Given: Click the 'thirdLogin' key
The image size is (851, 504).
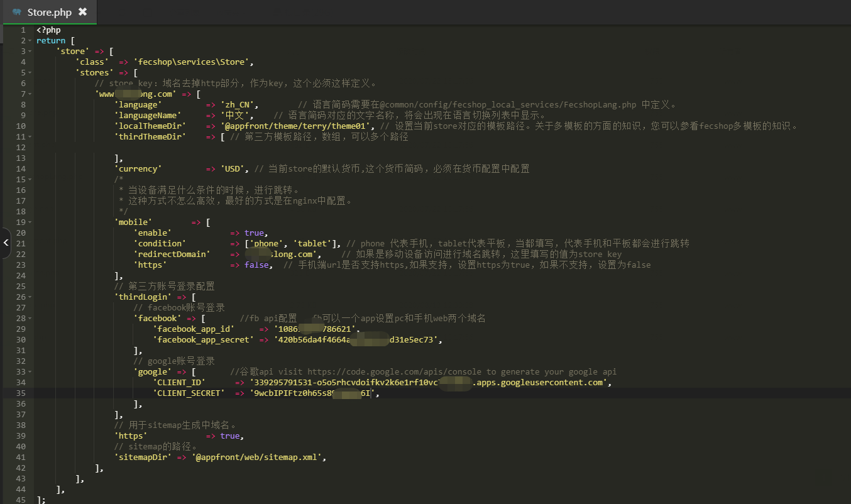Looking at the screenshot, I should pos(143,297).
